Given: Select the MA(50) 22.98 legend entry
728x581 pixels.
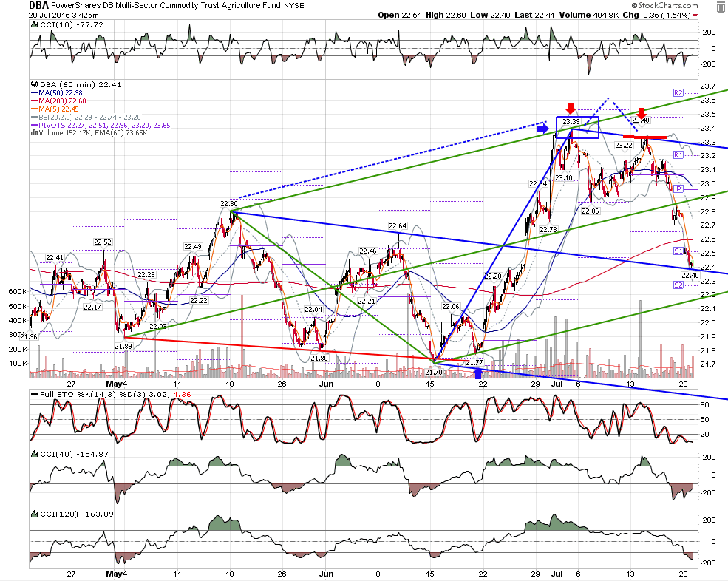Looking at the screenshot, I should [57, 93].
